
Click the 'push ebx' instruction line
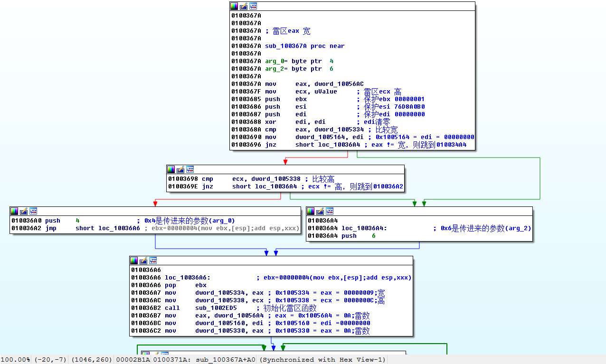point(286,99)
